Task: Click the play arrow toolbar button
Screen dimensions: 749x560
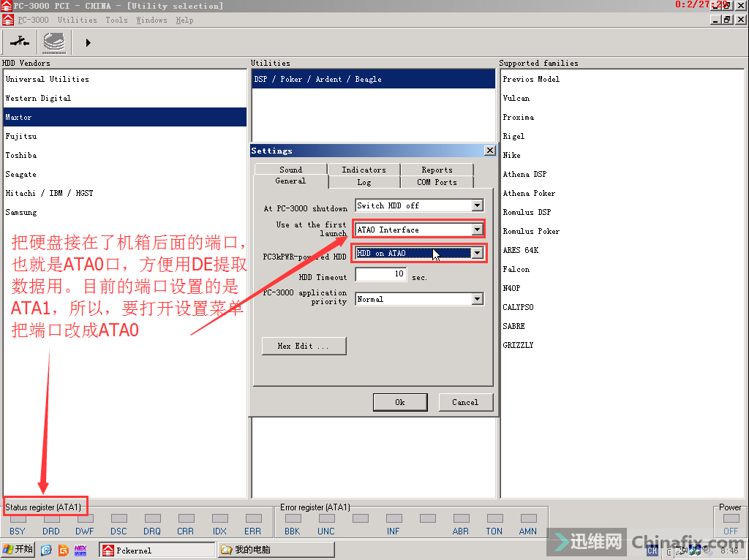Action: click(x=88, y=42)
